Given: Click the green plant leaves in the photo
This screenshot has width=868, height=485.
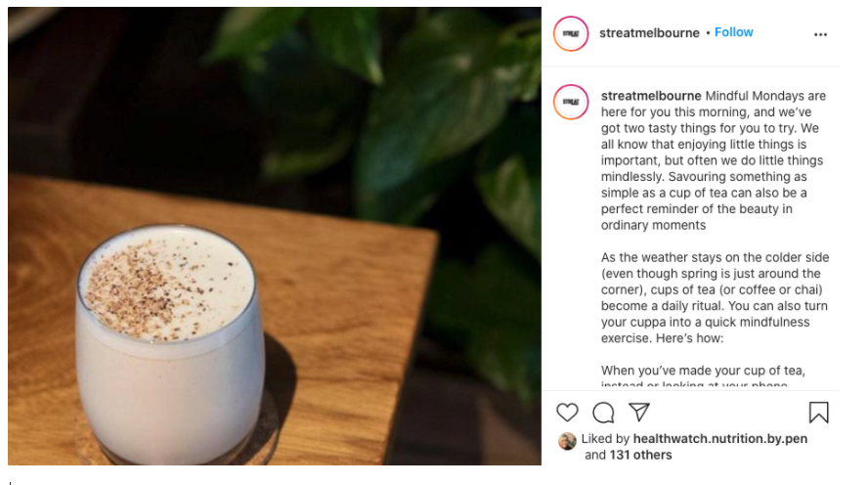Looking at the screenshot, I should [x=420, y=110].
